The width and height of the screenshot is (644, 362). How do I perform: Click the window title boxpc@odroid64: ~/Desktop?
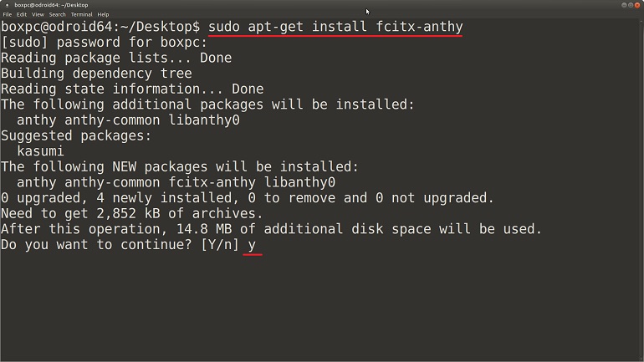tap(51, 5)
